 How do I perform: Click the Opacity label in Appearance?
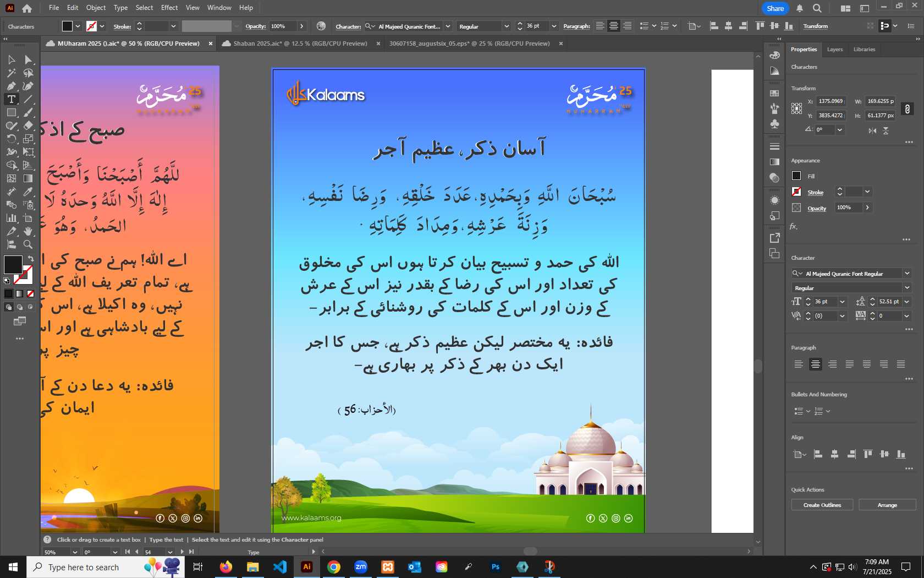tap(817, 208)
